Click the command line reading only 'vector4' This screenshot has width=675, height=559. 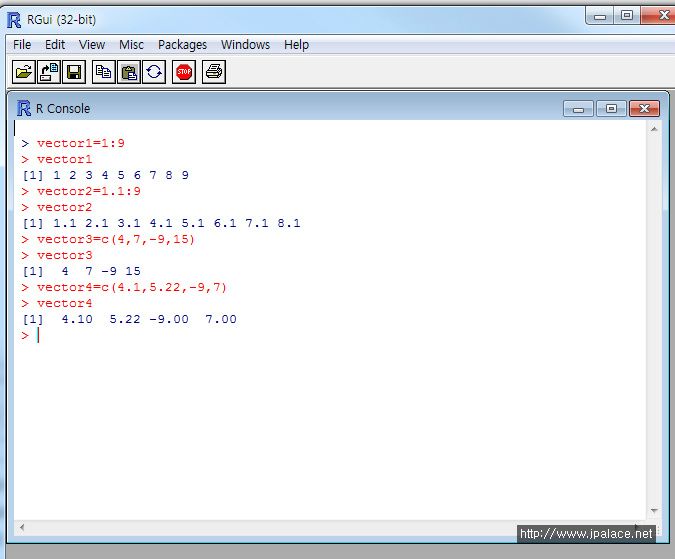click(65, 303)
